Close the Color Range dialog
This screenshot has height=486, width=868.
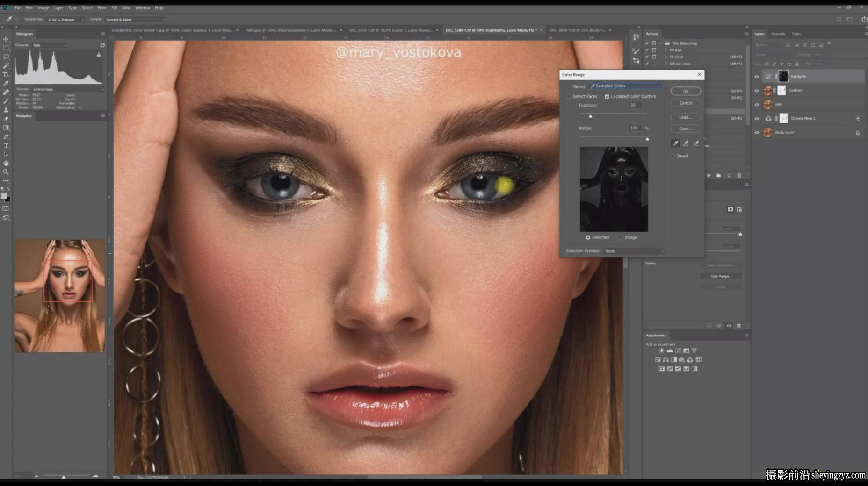point(699,75)
